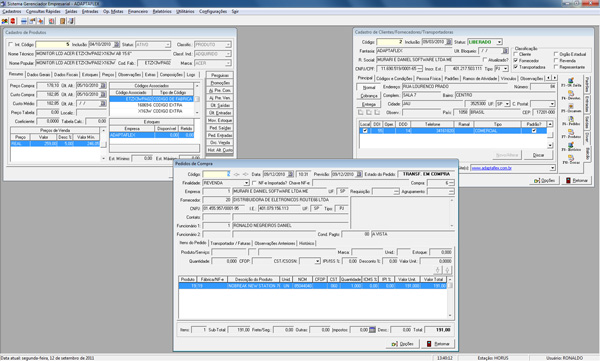This screenshot has width=600, height=361.
Task: Go to previous order with left arrow beside Código
Action: point(236,174)
